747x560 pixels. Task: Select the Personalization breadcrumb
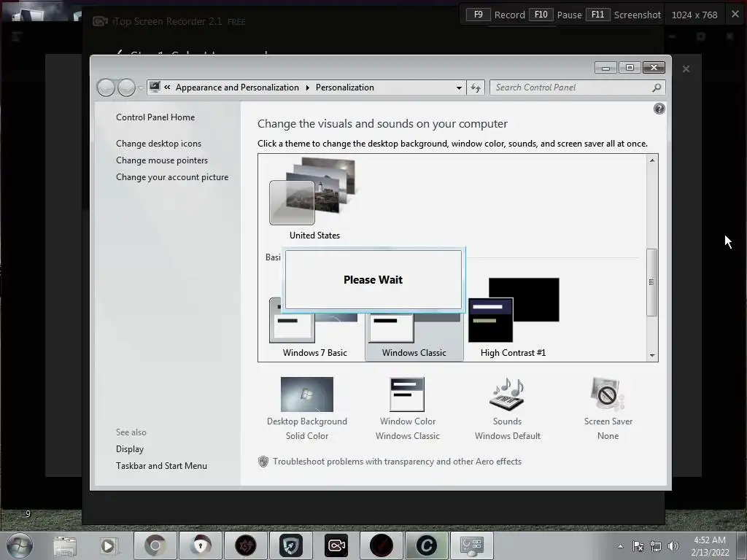[345, 87]
